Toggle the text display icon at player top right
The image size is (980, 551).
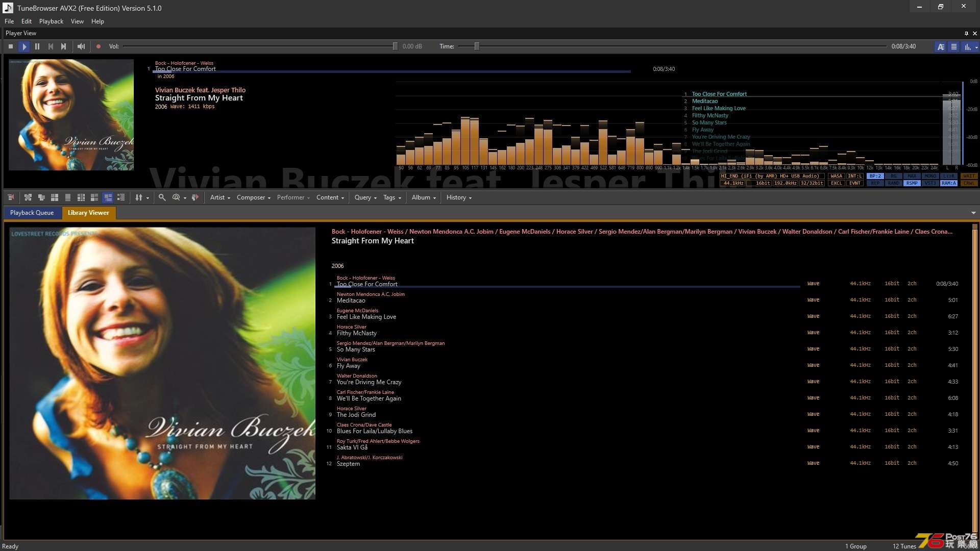coord(941,47)
